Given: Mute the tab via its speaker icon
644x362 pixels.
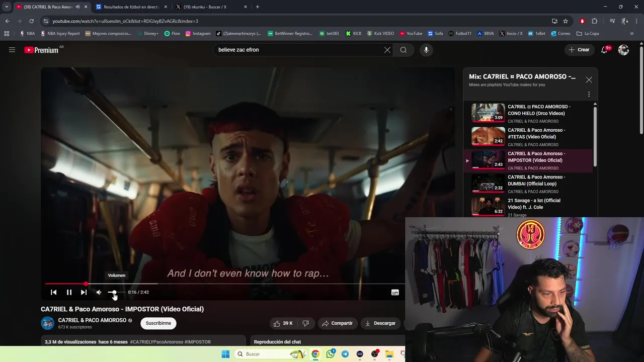Looking at the screenshot, I should pyautogui.click(x=77, y=7).
